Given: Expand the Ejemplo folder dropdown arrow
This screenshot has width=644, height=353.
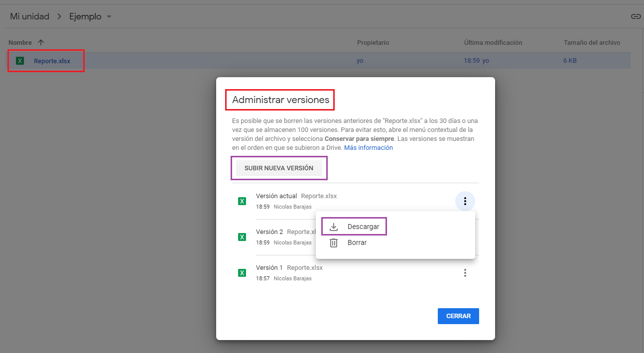Looking at the screenshot, I should tap(109, 17).
